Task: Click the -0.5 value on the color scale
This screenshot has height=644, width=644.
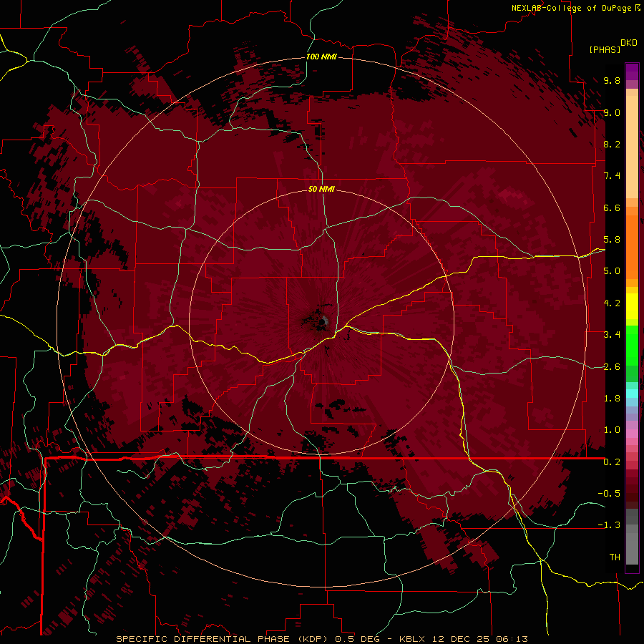Action: coord(609,494)
